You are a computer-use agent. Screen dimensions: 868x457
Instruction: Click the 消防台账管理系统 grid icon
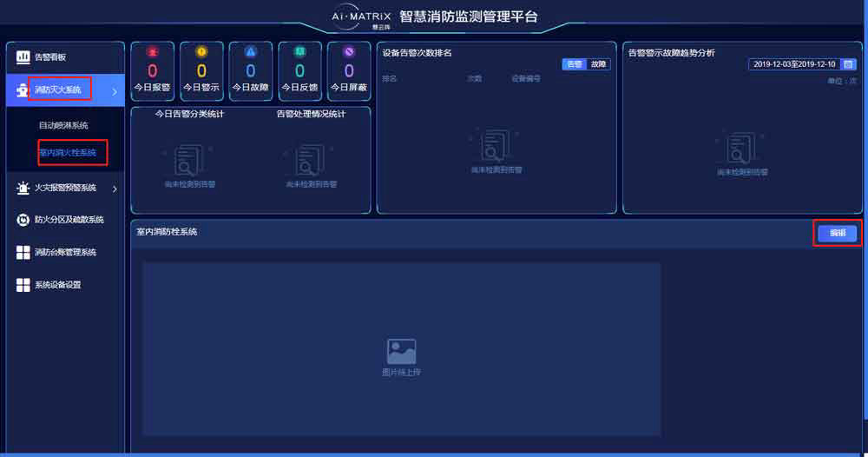pyautogui.click(x=23, y=253)
